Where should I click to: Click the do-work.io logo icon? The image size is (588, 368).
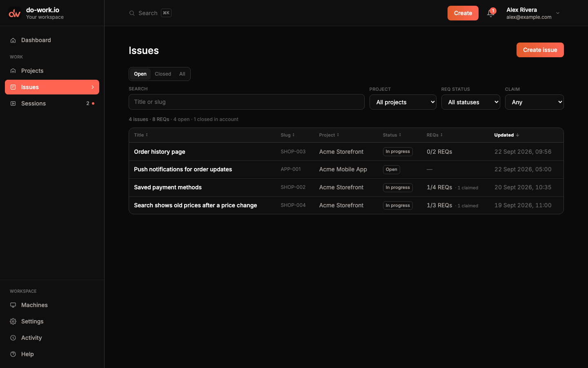tap(15, 13)
